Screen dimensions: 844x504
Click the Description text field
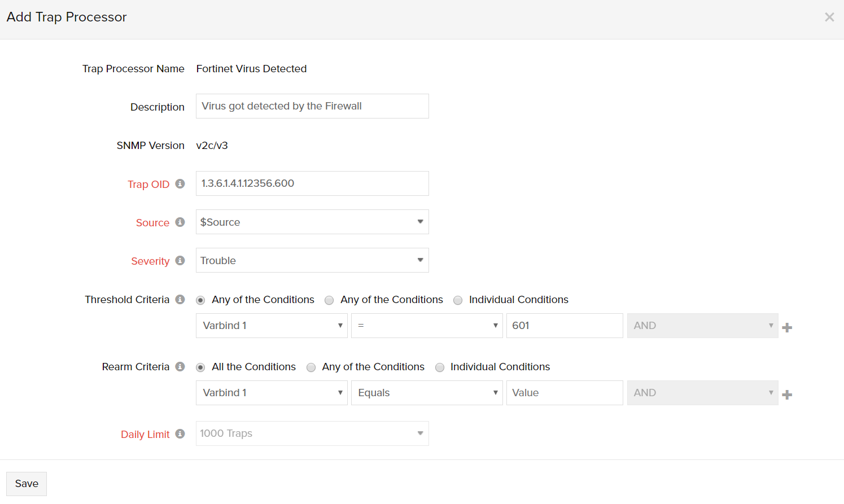(312, 106)
